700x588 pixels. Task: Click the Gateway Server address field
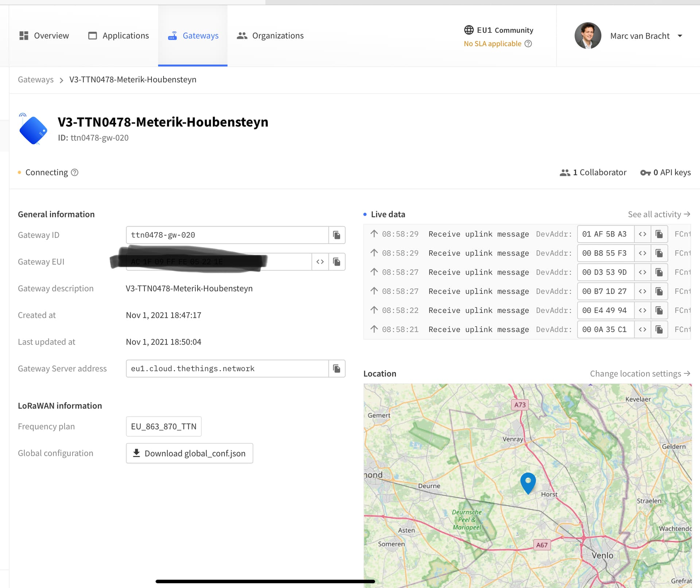[x=227, y=369]
